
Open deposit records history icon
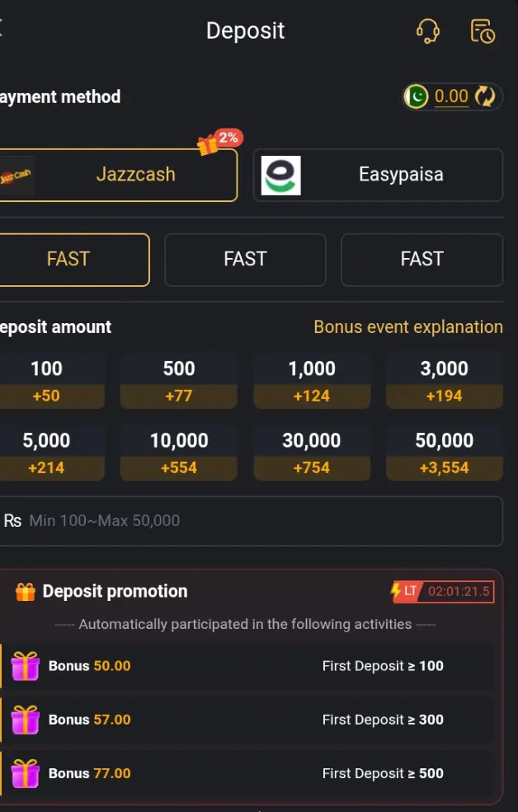[483, 31]
